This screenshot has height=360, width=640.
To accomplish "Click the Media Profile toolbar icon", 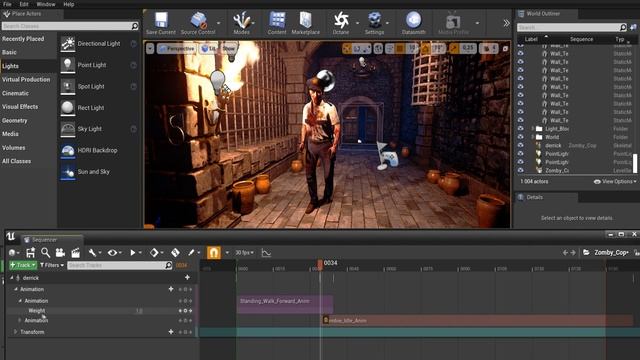I will pos(453,23).
